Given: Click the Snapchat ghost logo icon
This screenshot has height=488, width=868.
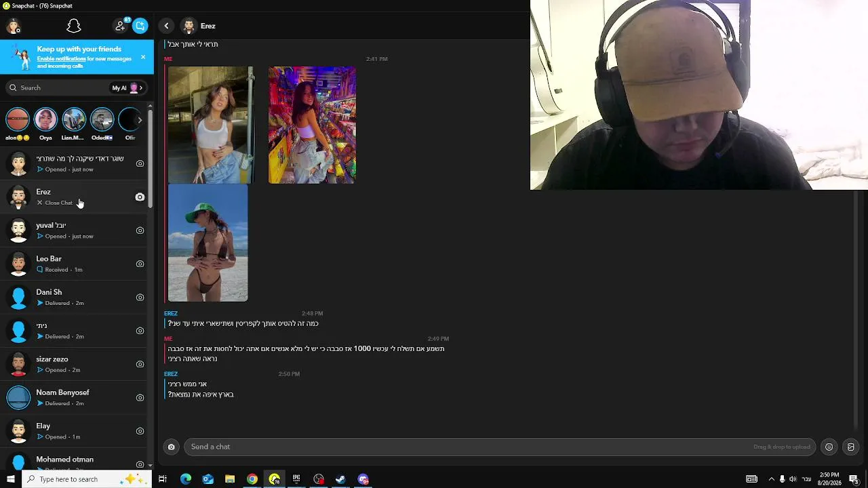Looking at the screenshot, I should (x=74, y=26).
